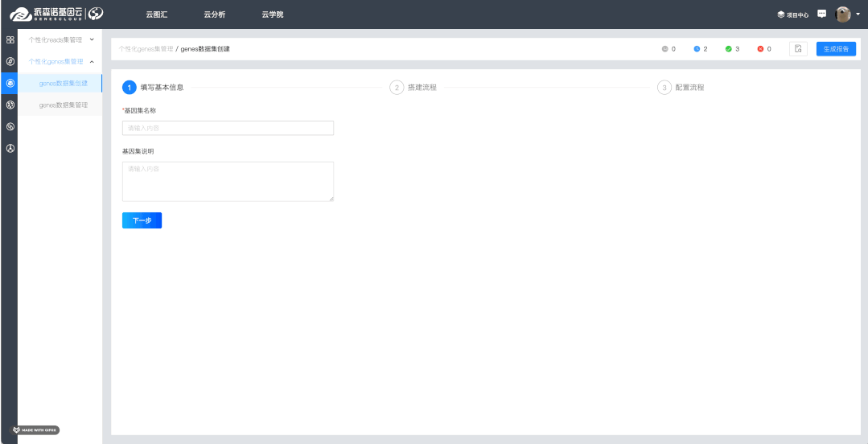The height and width of the screenshot is (444, 868).
Task: Open the 云学院 menu
Action: [x=273, y=14]
